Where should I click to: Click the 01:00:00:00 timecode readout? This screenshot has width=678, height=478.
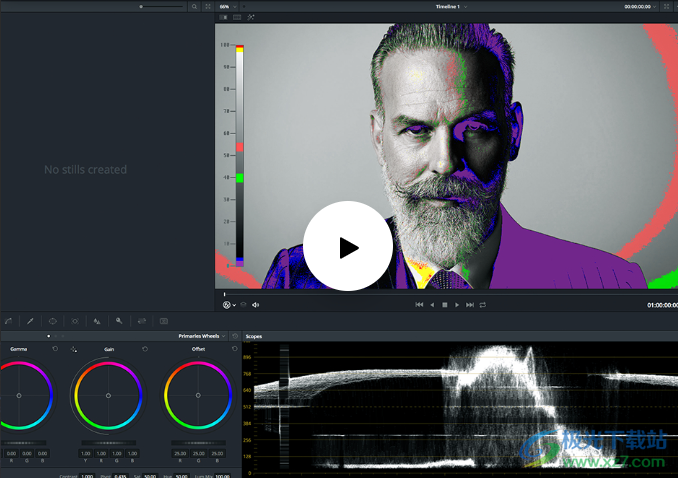pyautogui.click(x=662, y=305)
